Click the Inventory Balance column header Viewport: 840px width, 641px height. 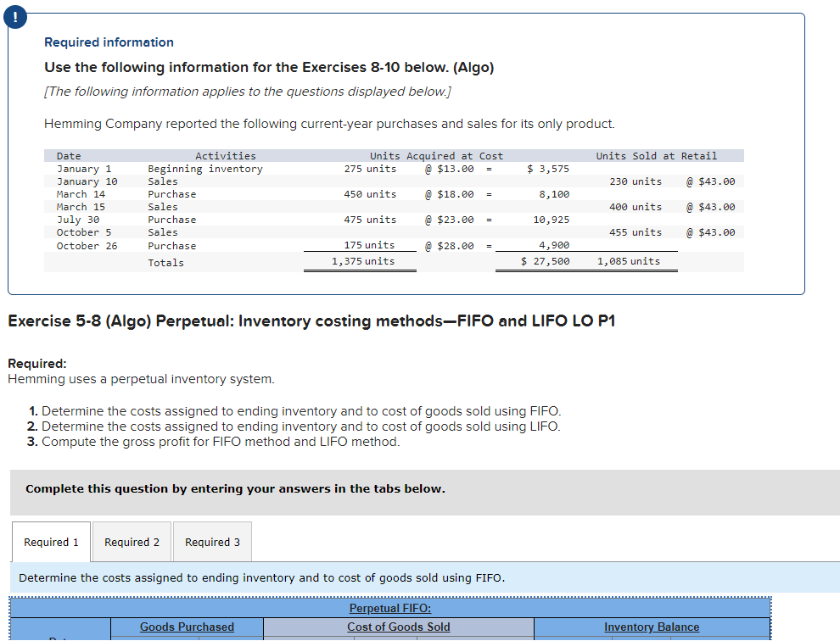click(651, 627)
